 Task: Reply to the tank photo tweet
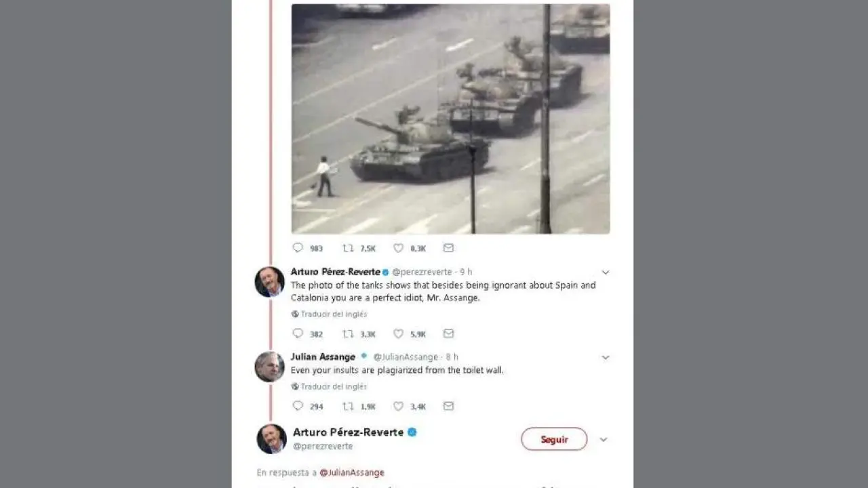click(x=298, y=248)
